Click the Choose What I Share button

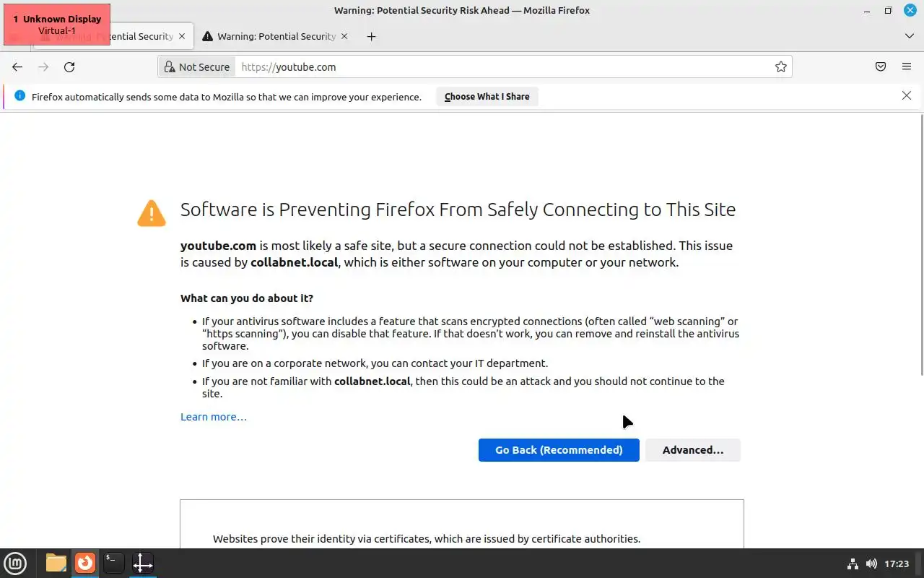487,97
